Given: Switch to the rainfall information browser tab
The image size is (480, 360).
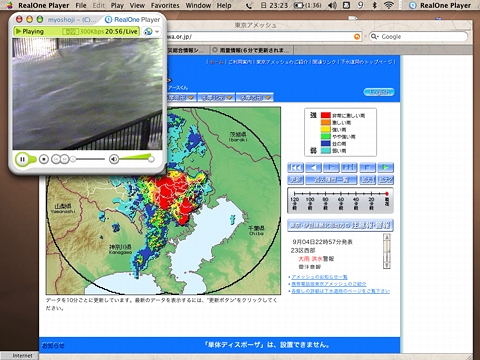Looking at the screenshot, I should tap(252, 50).
